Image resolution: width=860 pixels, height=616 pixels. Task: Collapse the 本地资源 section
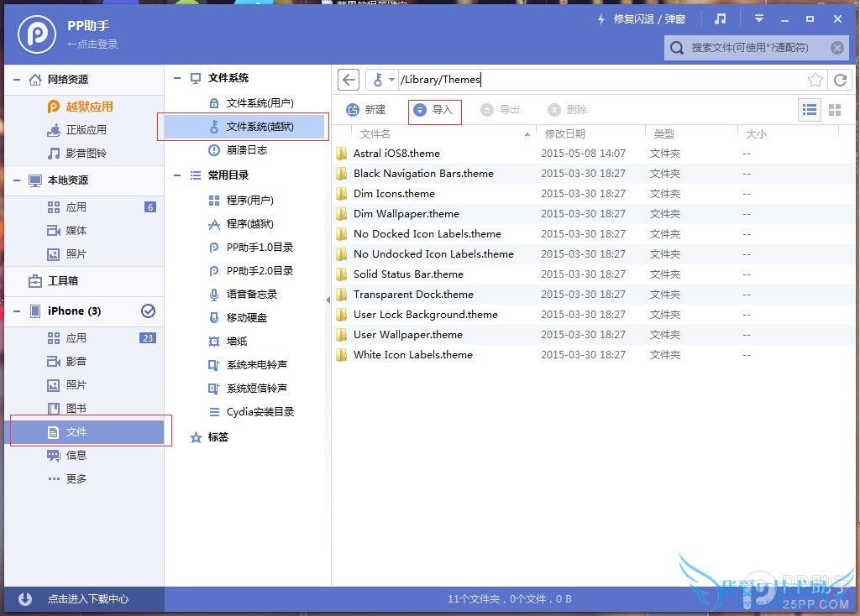click(x=17, y=180)
